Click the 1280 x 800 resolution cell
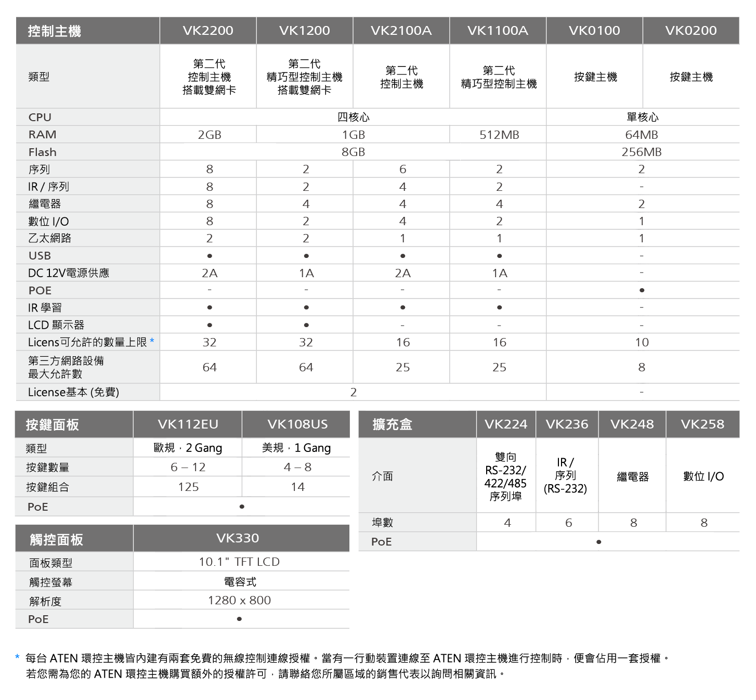This screenshot has width=756, height=700. (241, 600)
